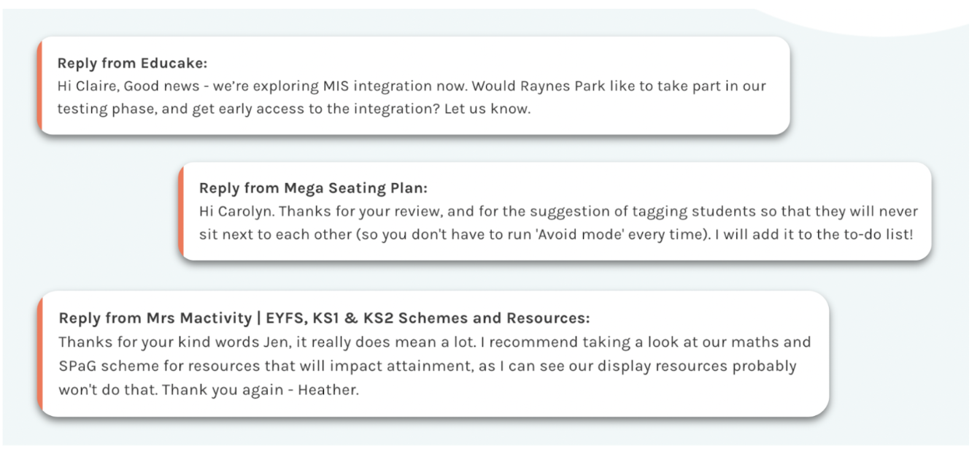
Task: Select the Educake reply card
Action: (x=414, y=85)
